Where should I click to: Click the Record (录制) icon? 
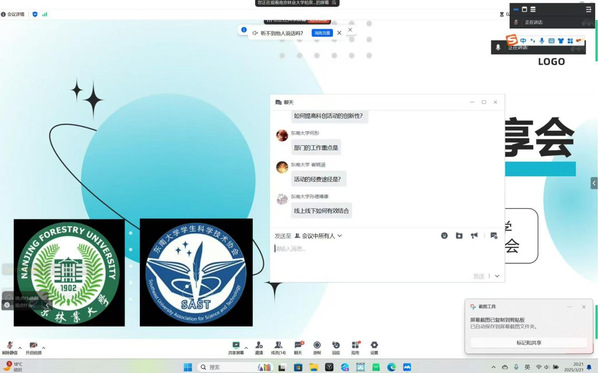(317, 347)
